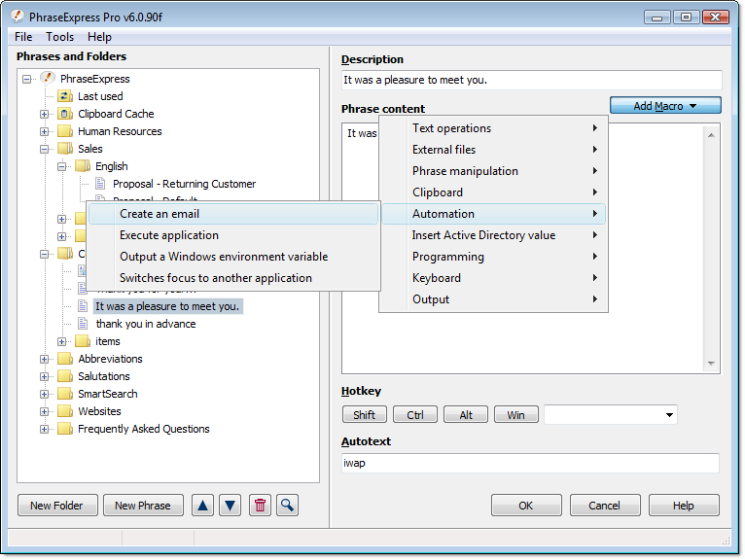Confirm with the OK button
The height and width of the screenshot is (560, 745).
click(x=526, y=505)
